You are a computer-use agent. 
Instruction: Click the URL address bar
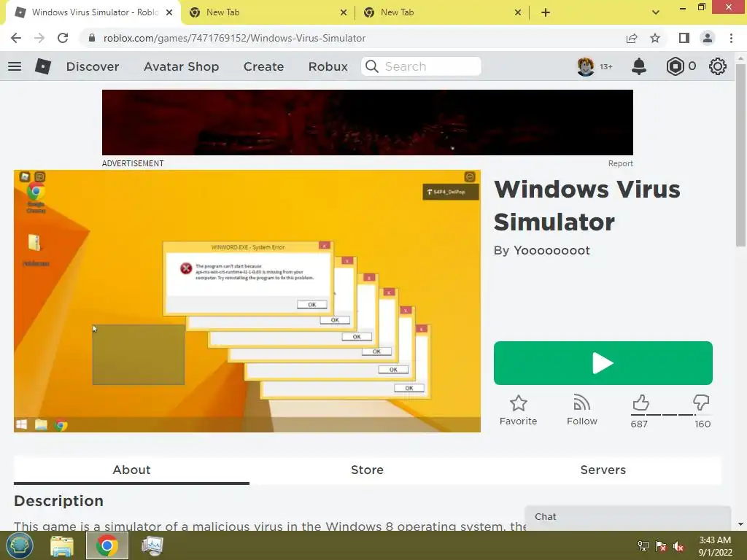tap(352, 38)
